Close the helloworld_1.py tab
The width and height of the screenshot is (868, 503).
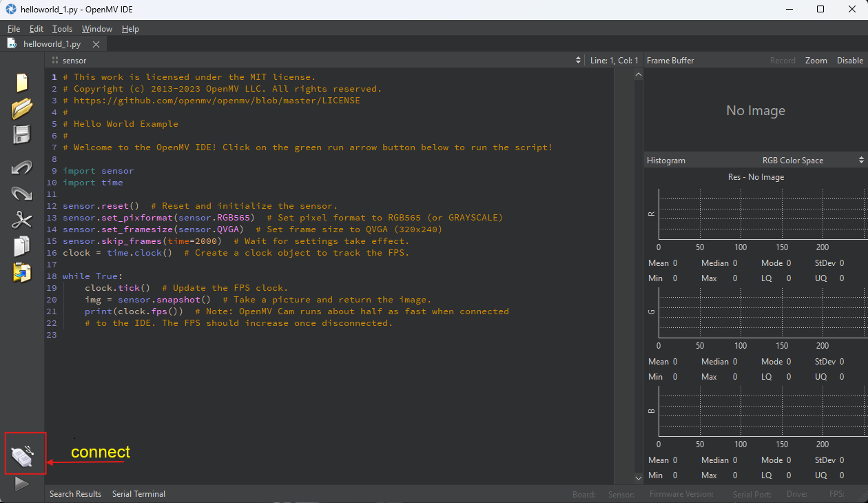coord(96,44)
